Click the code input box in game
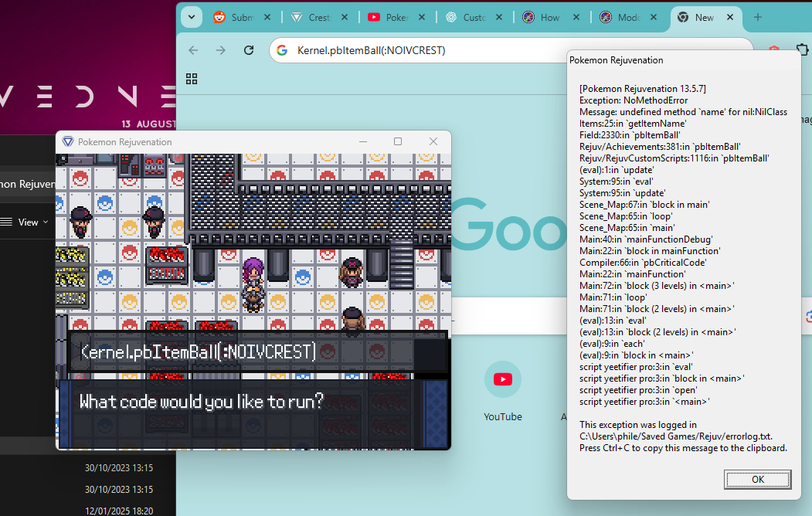The width and height of the screenshot is (812, 516). coord(257,352)
